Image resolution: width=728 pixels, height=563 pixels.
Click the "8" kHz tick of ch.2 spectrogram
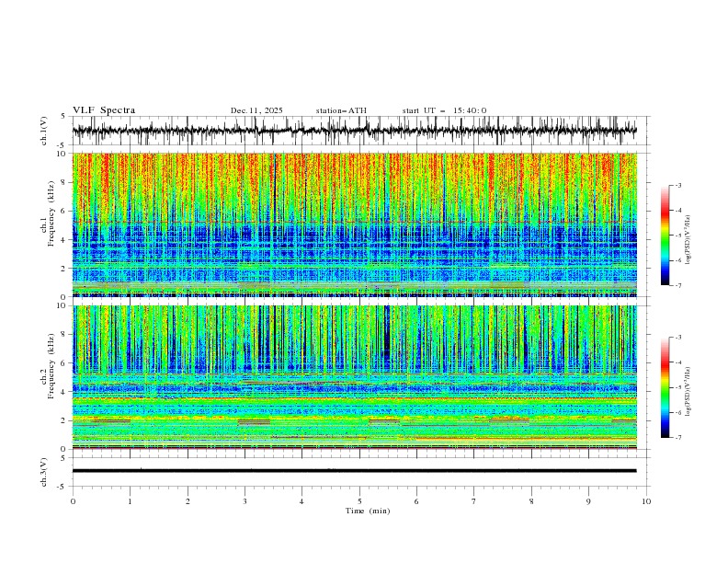63,335
